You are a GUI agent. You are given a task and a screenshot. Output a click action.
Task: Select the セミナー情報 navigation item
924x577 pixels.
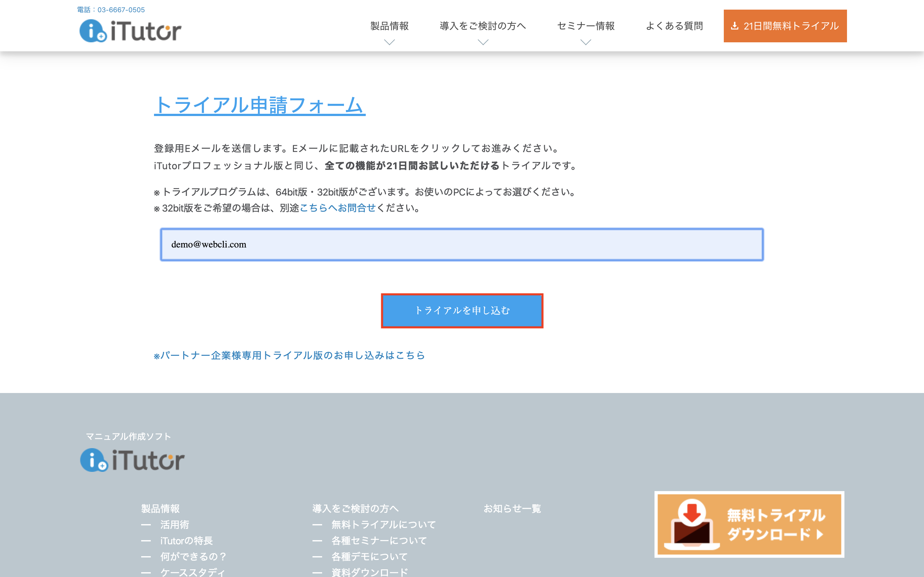click(586, 26)
